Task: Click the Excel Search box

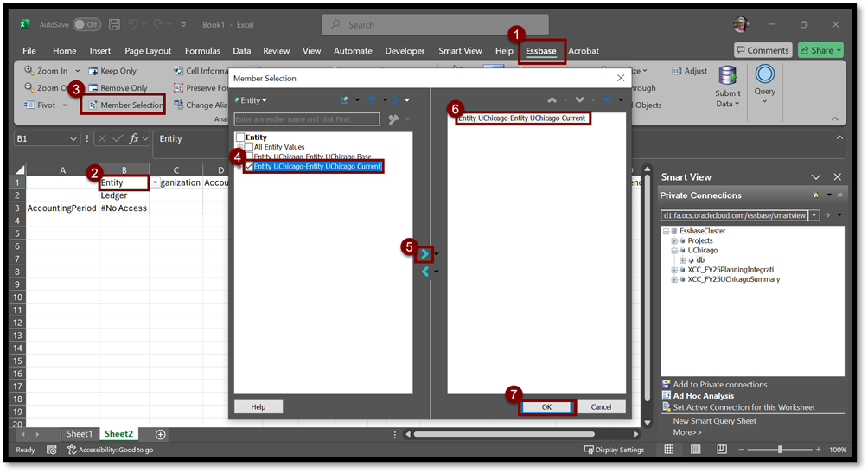Action: pyautogui.click(x=435, y=25)
